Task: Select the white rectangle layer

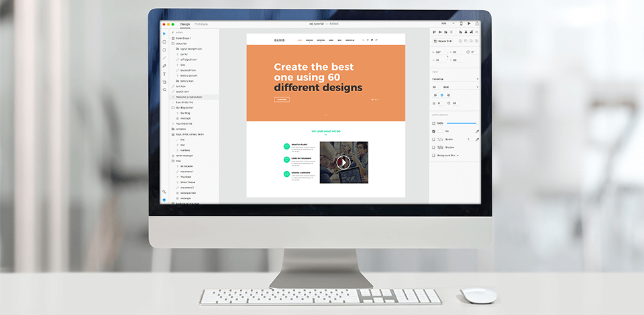Action: (195, 155)
